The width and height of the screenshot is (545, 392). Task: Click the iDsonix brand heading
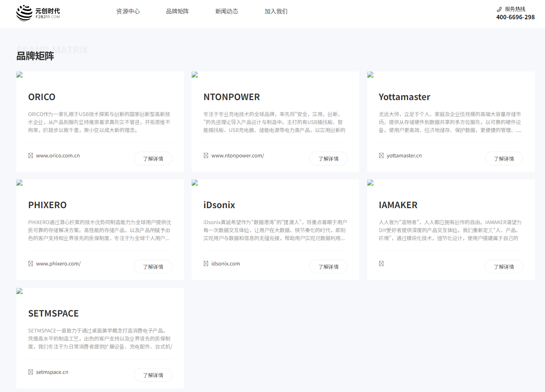[219, 205]
